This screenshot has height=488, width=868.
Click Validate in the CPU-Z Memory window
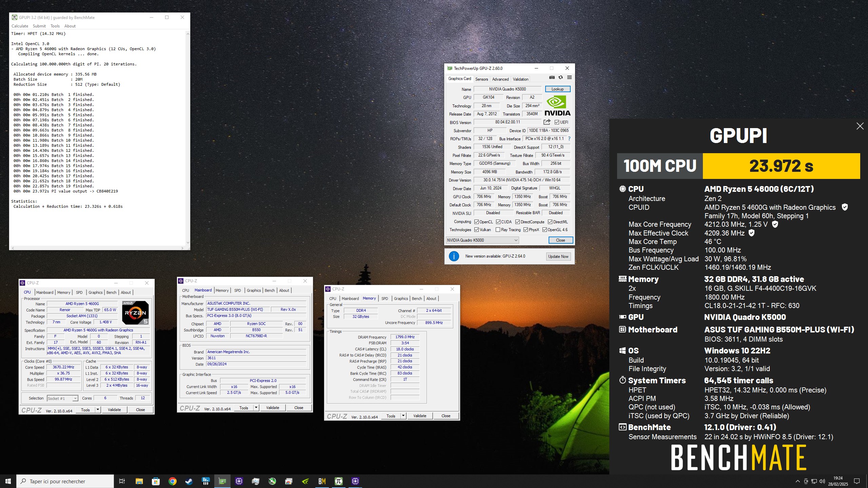point(420,416)
